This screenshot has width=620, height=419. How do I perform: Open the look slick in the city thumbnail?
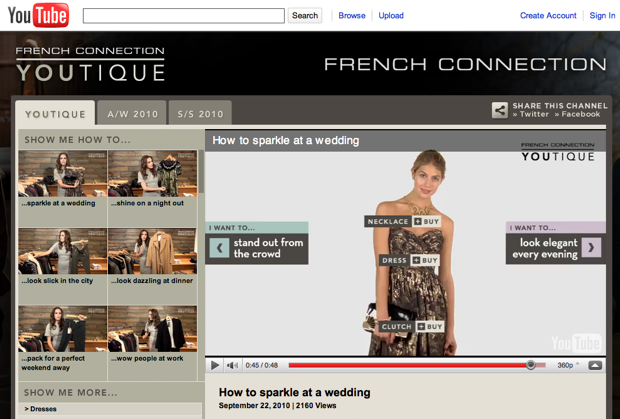click(63, 251)
